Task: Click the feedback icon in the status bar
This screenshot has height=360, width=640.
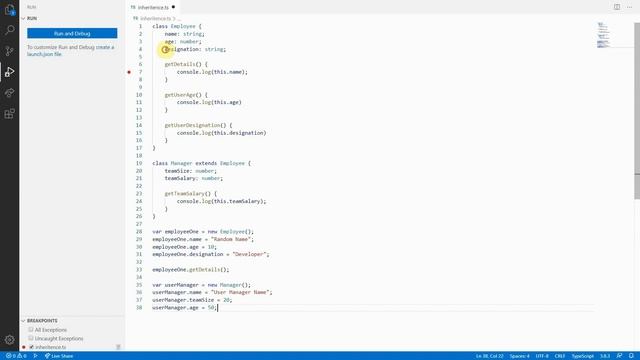Action: click(x=619, y=356)
